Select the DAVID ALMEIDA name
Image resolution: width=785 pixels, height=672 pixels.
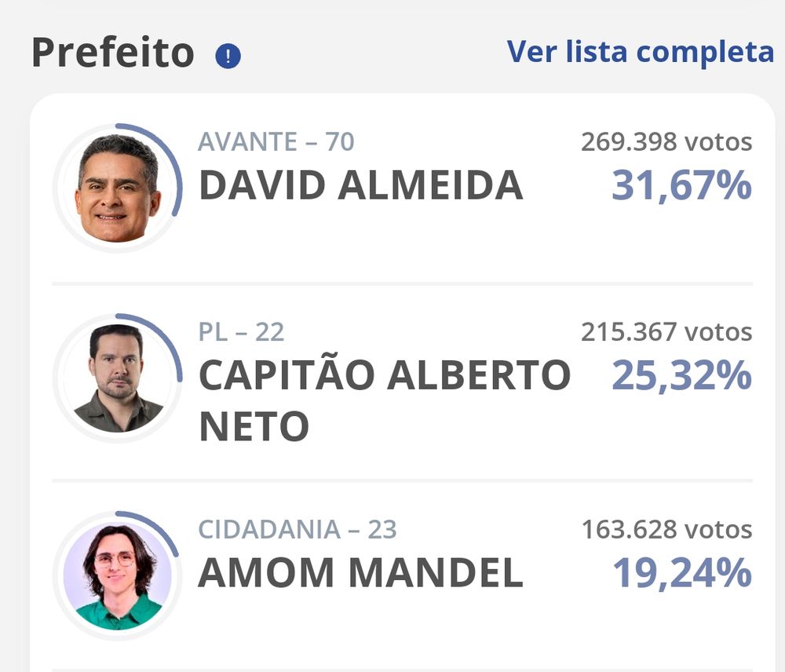360,186
